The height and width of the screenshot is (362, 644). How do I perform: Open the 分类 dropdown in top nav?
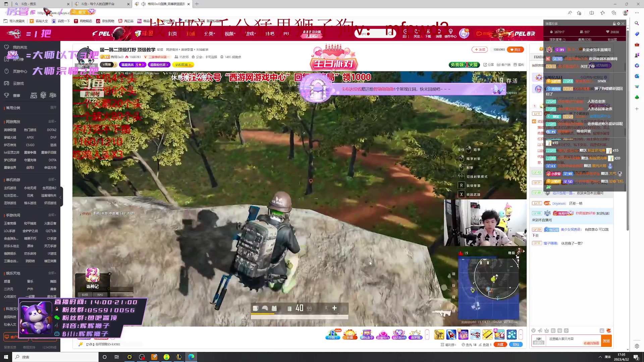coord(210,34)
